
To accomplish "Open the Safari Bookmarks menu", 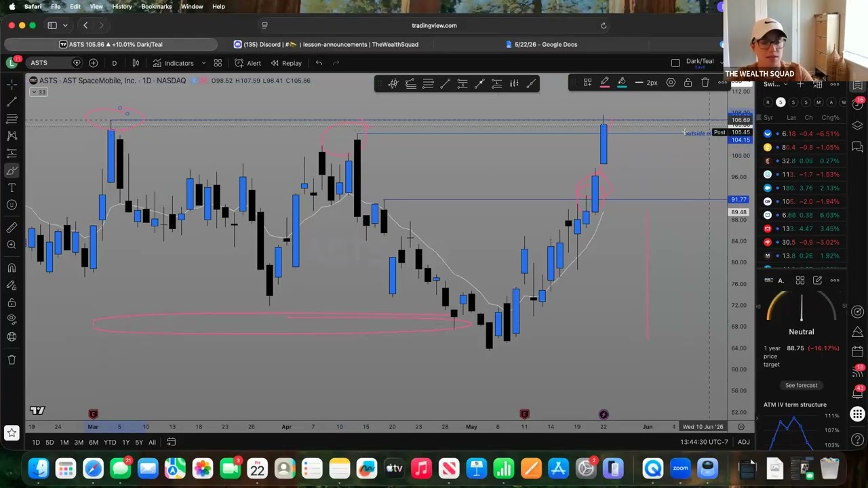I will (x=156, y=7).
